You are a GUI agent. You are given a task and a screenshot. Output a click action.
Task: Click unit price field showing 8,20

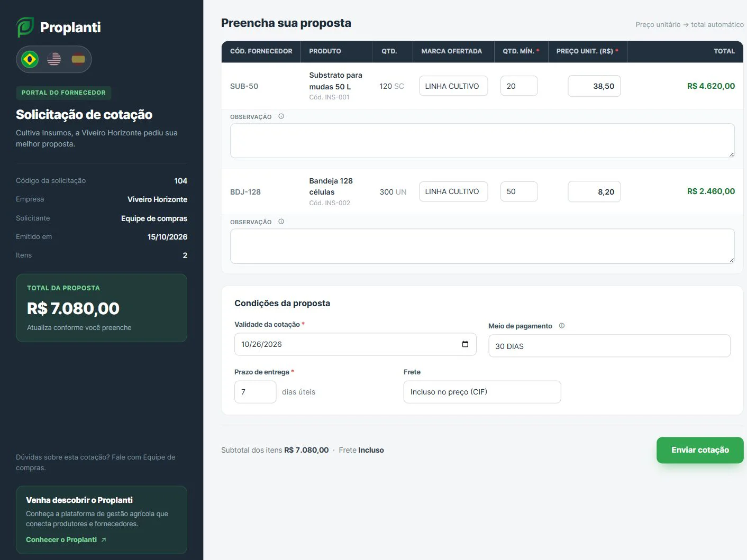594,191
